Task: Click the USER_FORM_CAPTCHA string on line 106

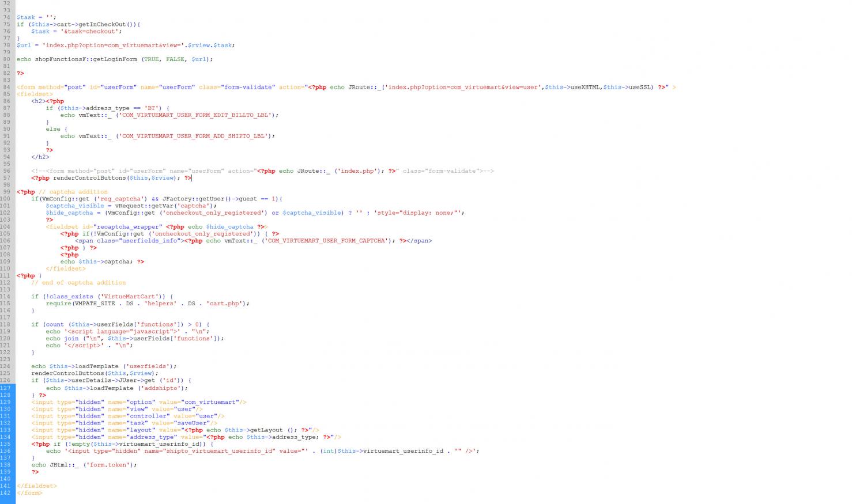Action: click(326, 241)
